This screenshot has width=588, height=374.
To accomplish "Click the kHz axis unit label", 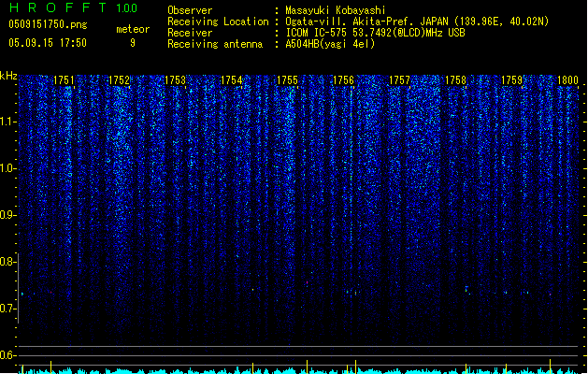I will (x=8, y=76).
